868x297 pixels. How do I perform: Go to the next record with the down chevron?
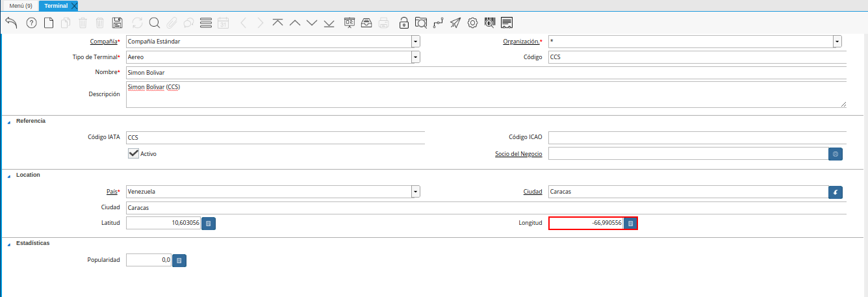(312, 23)
